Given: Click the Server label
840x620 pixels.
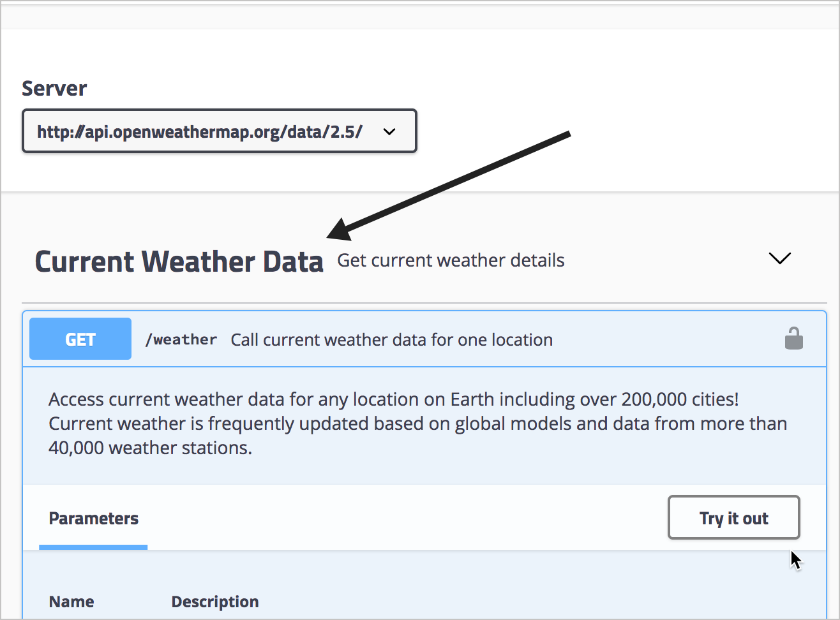Looking at the screenshot, I should point(54,89).
